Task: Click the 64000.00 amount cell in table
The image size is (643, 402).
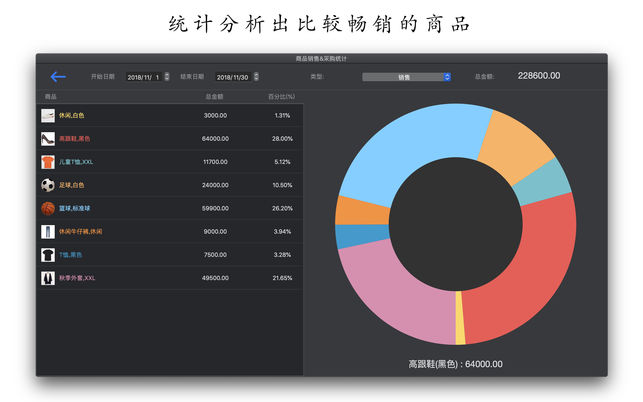Action: pos(215,139)
